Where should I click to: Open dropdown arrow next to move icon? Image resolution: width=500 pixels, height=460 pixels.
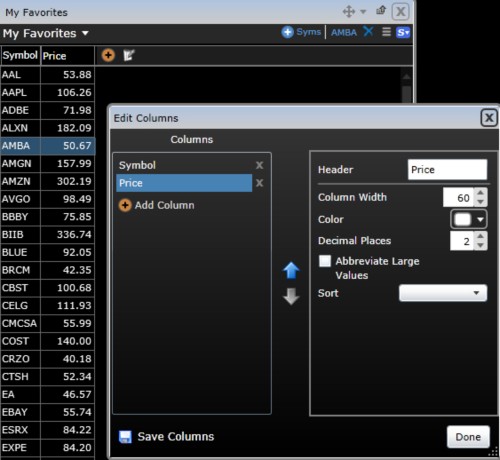coord(363,12)
